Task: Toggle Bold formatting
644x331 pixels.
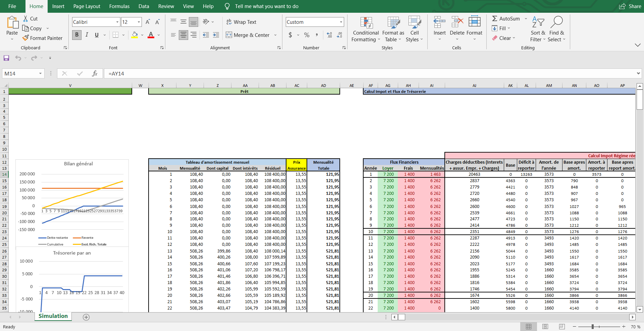Action: pyautogui.click(x=77, y=35)
